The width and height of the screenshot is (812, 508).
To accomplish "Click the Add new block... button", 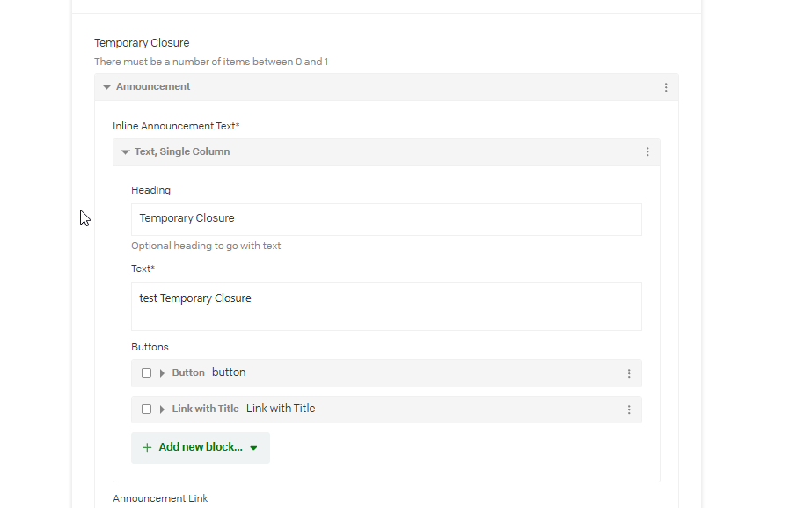I will point(201,447).
